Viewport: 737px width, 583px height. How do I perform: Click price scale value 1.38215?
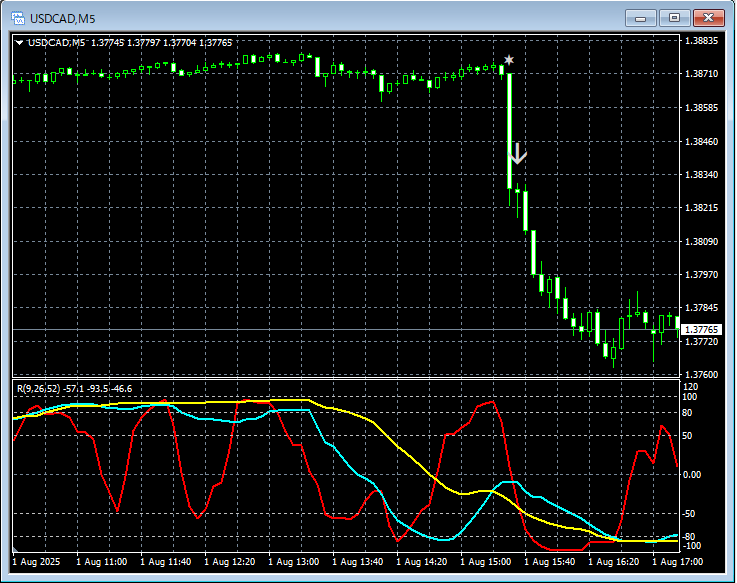click(x=702, y=208)
